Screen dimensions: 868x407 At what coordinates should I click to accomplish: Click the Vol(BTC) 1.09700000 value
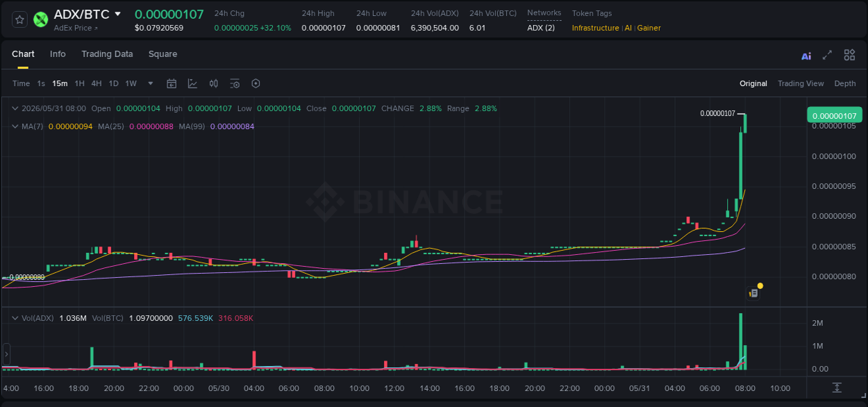click(x=151, y=318)
